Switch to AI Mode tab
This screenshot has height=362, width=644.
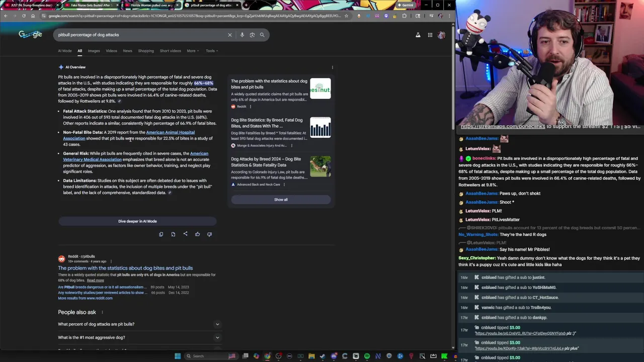(65, 51)
